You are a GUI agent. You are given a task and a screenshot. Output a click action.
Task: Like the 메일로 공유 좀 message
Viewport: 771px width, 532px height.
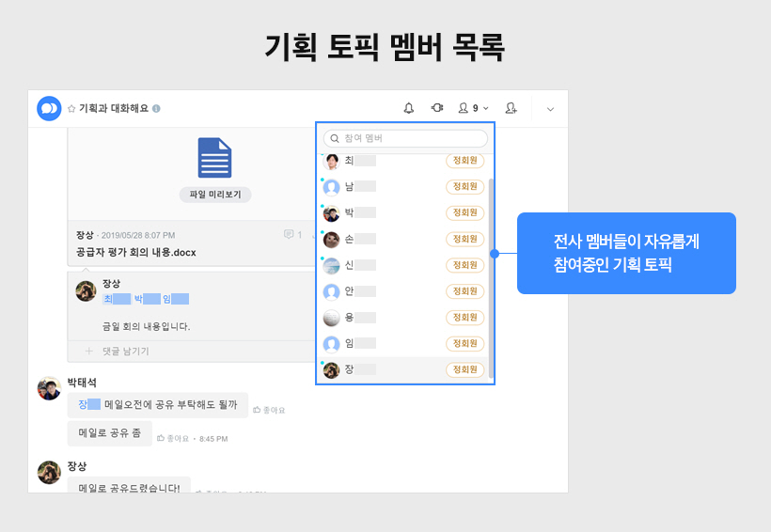[x=162, y=438]
